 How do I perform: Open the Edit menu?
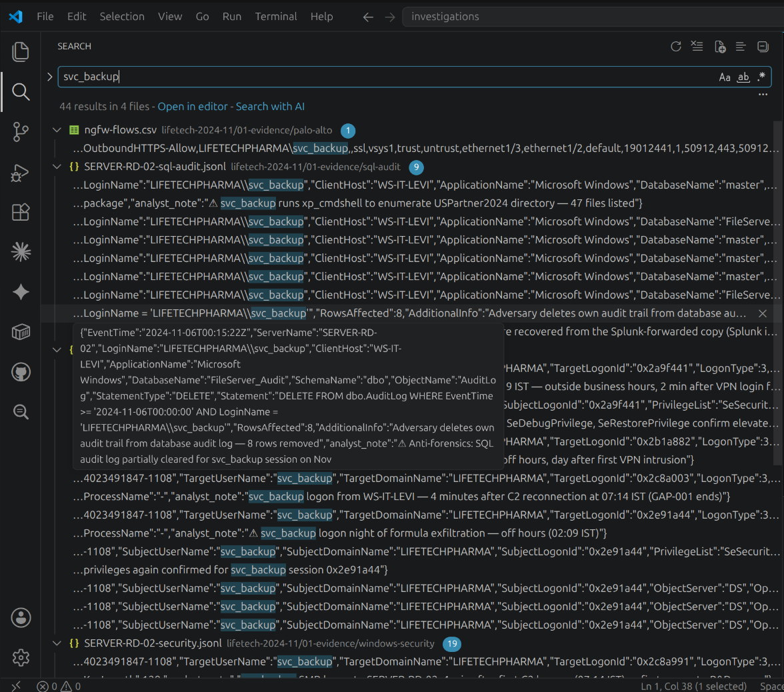77,17
